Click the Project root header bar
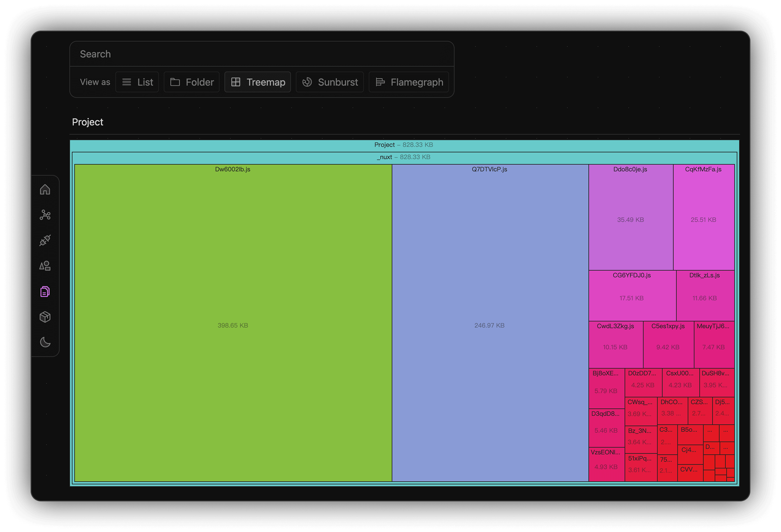This screenshot has width=781, height=532. click(x=403, y=145)
